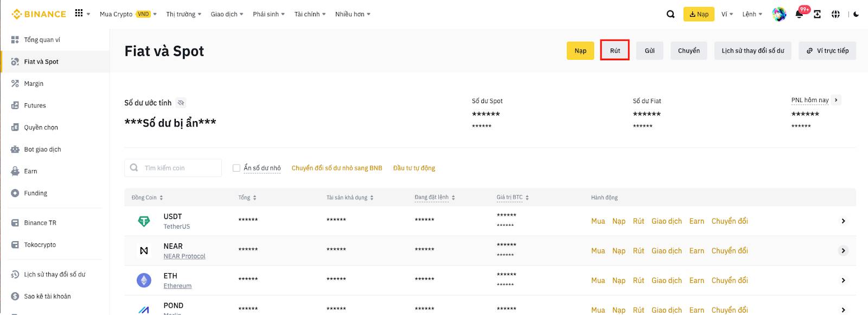Expand the USDT row chevron
This screenshot has width=868, height=315.
pyautogui.click(x=843, y=221)
